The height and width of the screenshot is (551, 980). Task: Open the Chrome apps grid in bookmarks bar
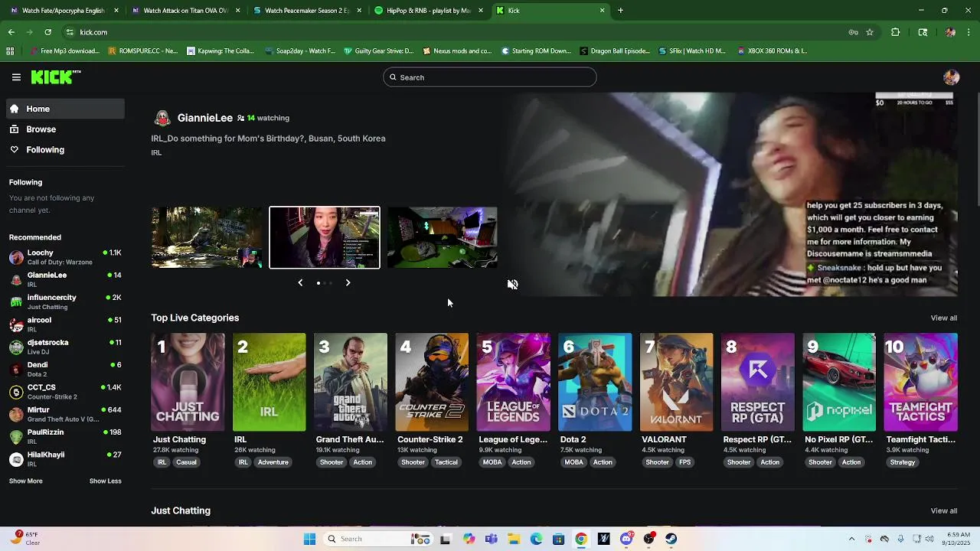10,51
